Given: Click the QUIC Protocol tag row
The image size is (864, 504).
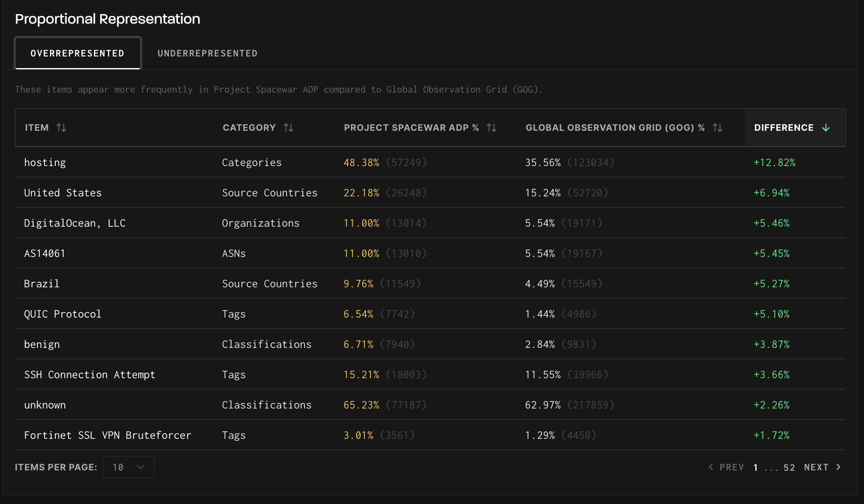Looking at the screenshot, I should tap(63, 314).
